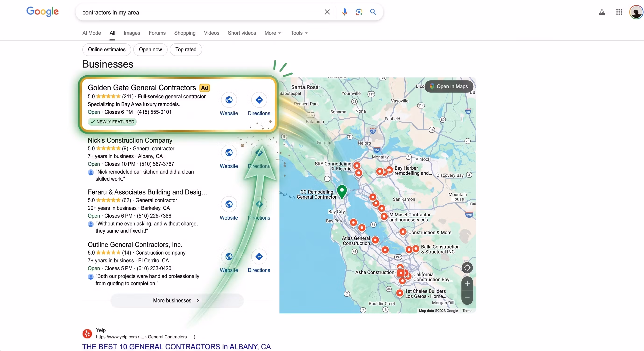Click the map's my-location target icon
The width and height of the screenshot is (644, 351).
pyautogui.click(x=467, y=268)
